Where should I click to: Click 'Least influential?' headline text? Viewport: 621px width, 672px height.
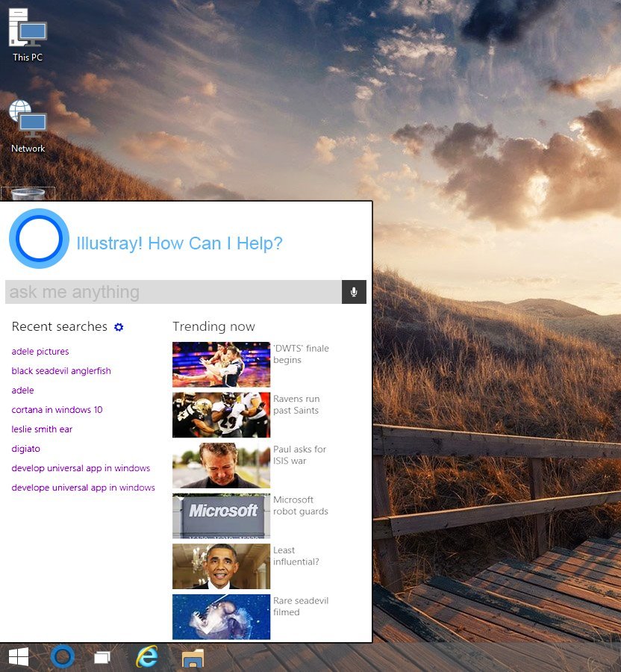(296, 556)
